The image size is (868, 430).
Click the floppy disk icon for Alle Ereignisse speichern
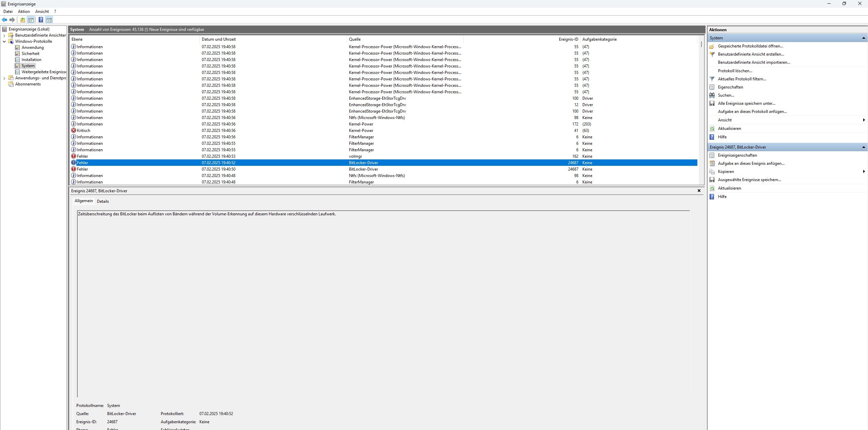pos(712,103)
